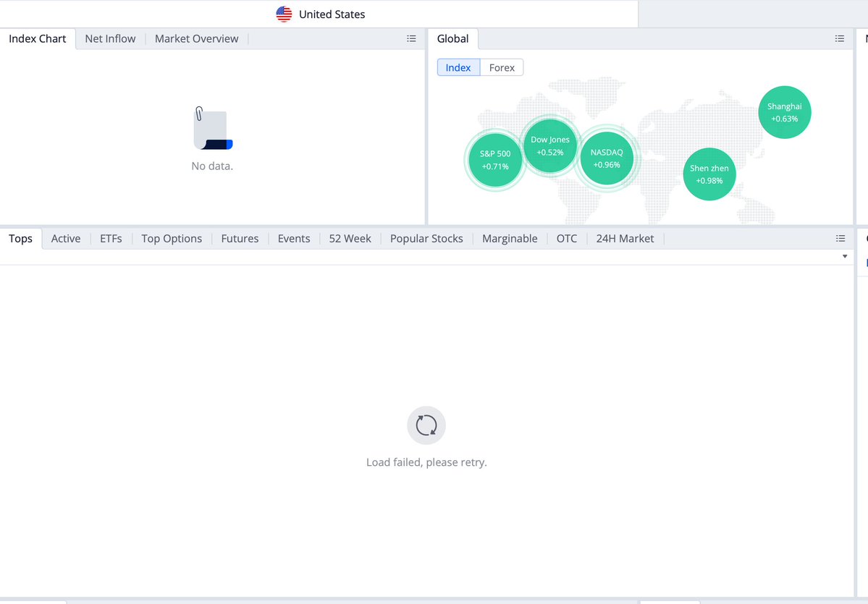
Task: Switch to 24H Market tab
Action: click(625, 239)
